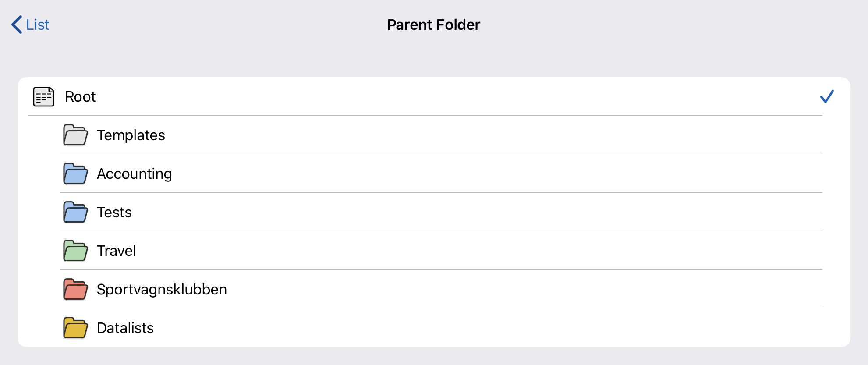Go back to List
Image resolution: width=868 pixels, height=365 pixels.
38,25
